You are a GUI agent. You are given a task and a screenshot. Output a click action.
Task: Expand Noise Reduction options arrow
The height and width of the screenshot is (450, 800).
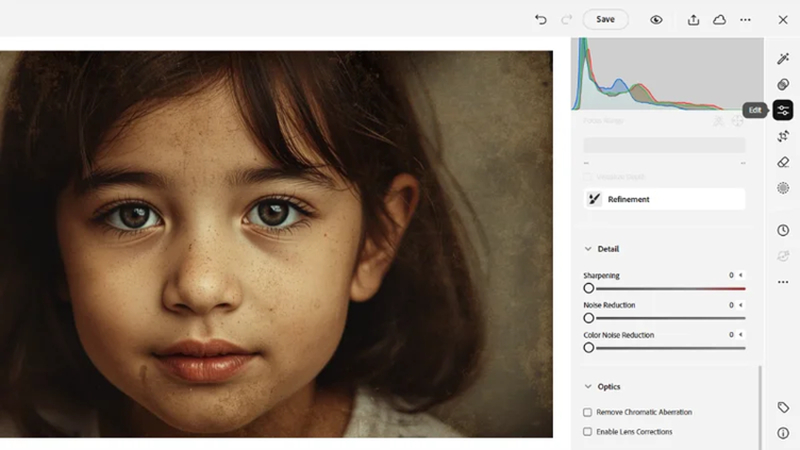(741, 305)
